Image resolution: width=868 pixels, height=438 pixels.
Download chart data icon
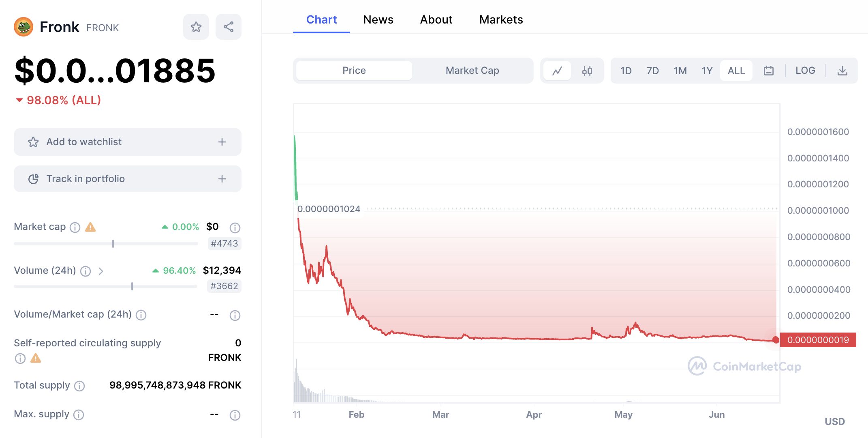[x=842, y=71]
